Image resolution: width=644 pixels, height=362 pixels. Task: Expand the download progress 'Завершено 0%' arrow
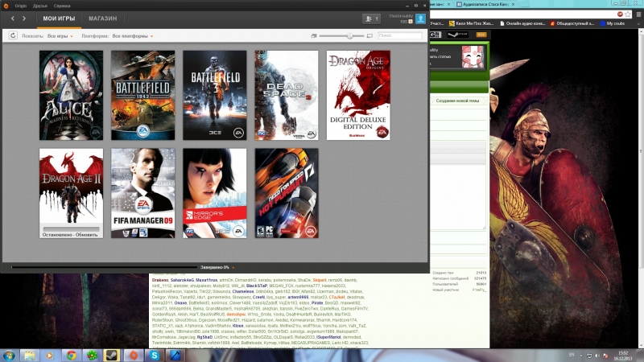(233, 266)
